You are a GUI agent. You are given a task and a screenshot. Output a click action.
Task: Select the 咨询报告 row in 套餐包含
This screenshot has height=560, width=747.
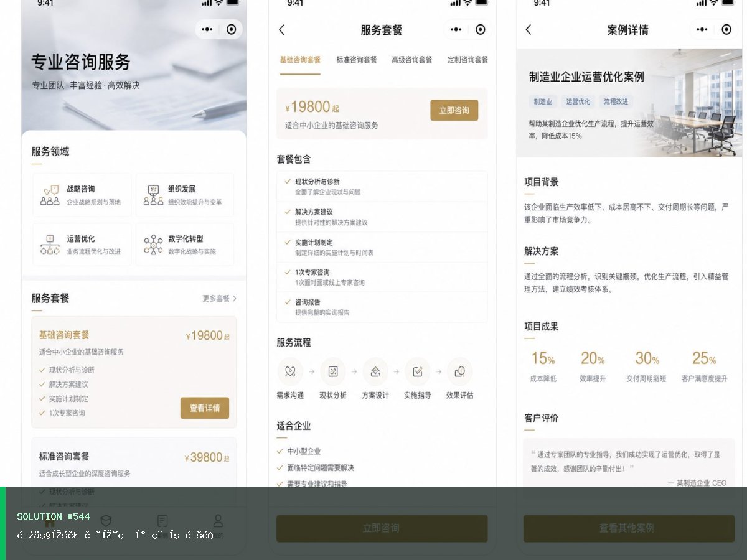click(382, 307)
